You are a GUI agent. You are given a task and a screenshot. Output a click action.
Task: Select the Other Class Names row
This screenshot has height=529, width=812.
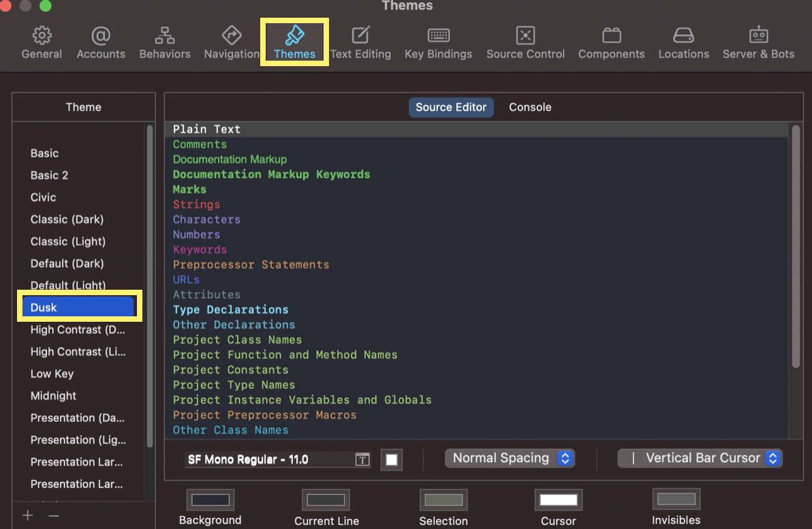coord(476,430)
